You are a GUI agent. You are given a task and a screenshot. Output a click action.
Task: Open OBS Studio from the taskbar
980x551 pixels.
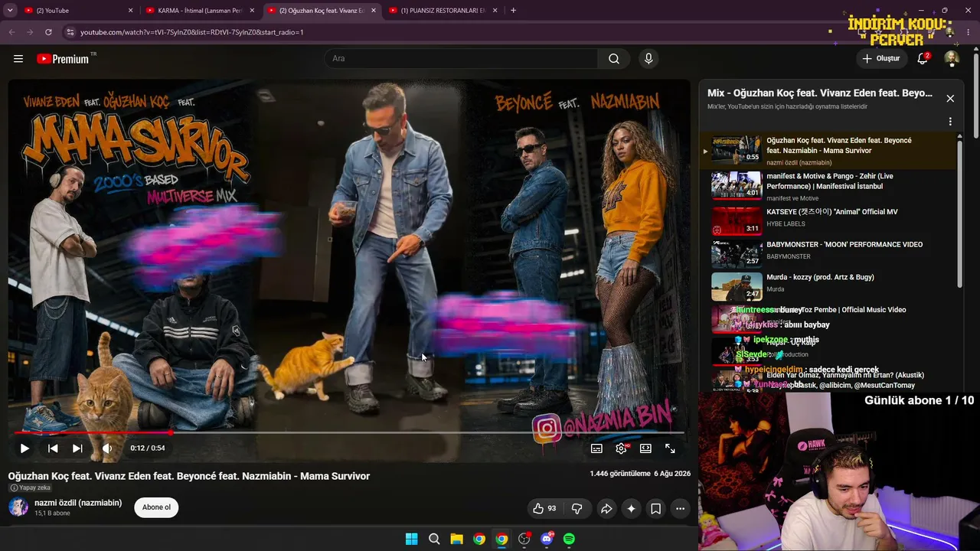click(524, 539)
